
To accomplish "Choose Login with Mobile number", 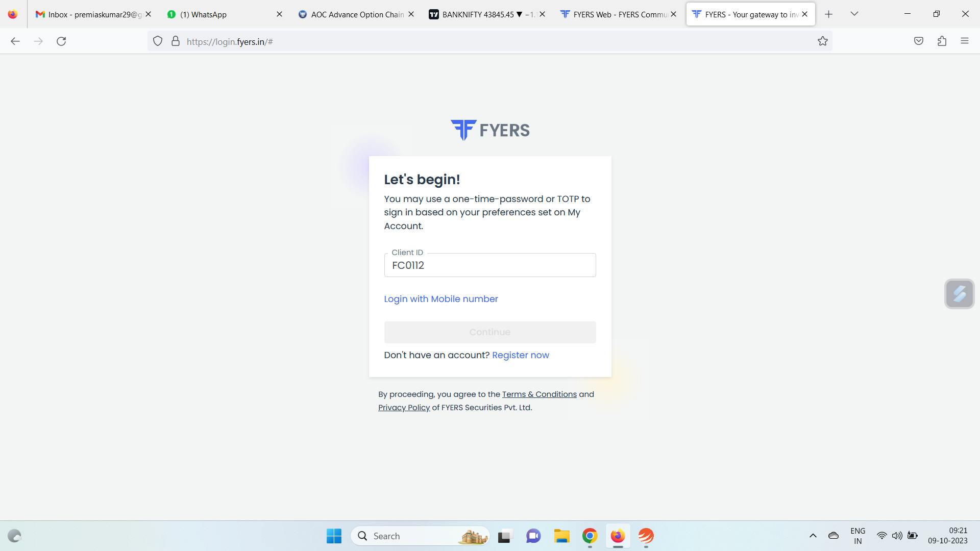I will click(x=441, y=299).
